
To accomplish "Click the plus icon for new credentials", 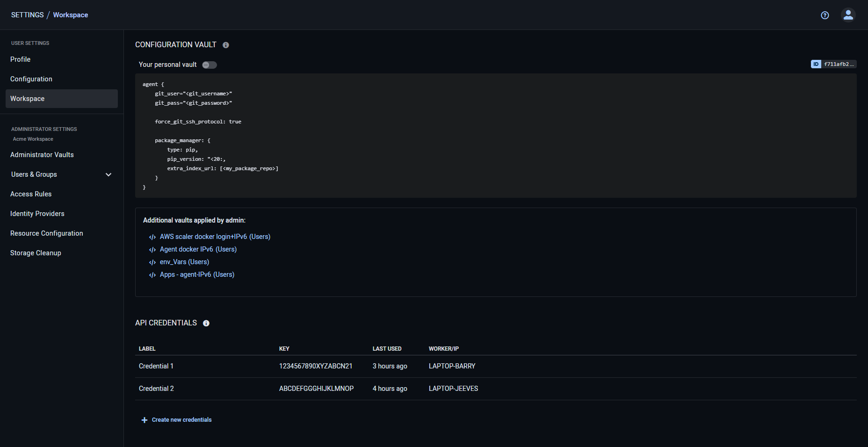I will (x=144, y=420).
